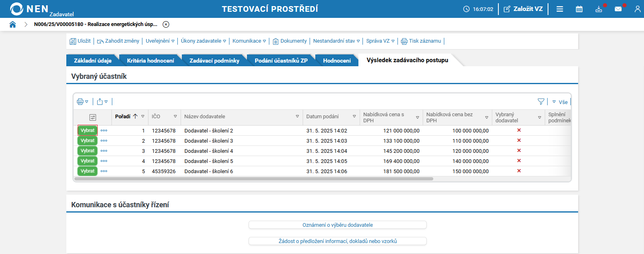Open the Vše filter dropdown
The width and height of the screenshot is (644, 254).
tap(560, 102)
